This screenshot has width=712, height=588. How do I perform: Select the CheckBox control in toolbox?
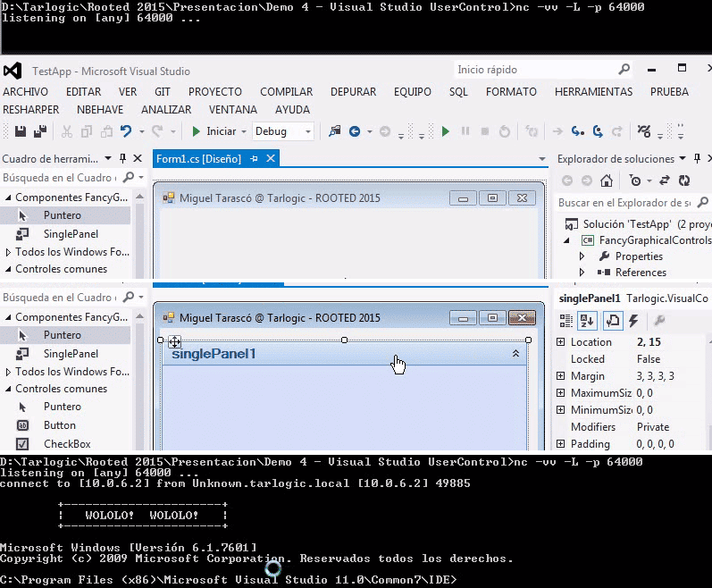(x=67, y=444)
